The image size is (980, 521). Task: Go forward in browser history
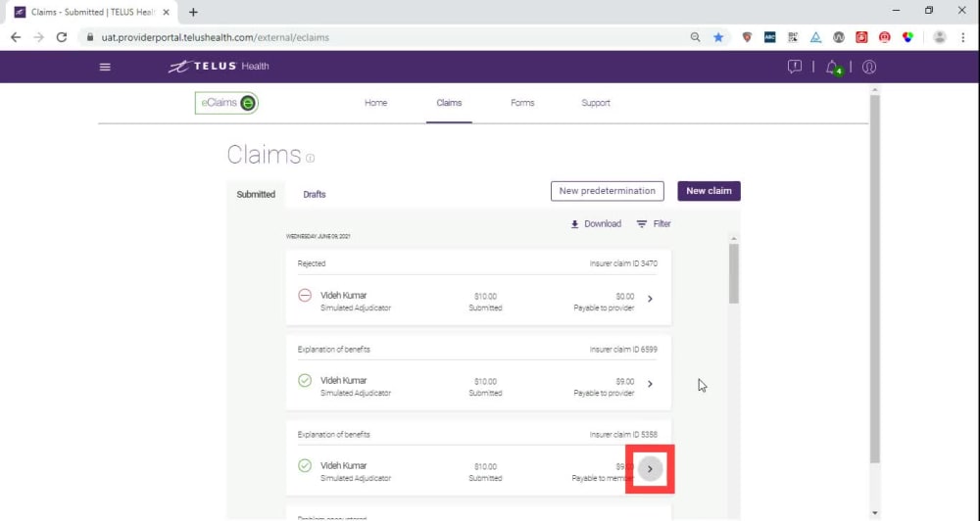tap(39, 37)
